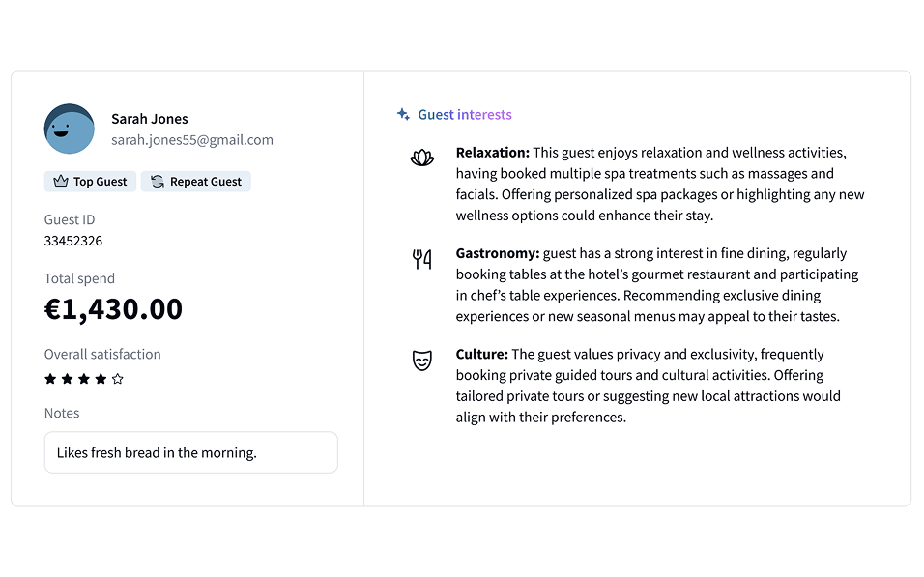The image size is (924, 577).
Task: Select the first satisfaction star
Action: [x=50, y=379]
